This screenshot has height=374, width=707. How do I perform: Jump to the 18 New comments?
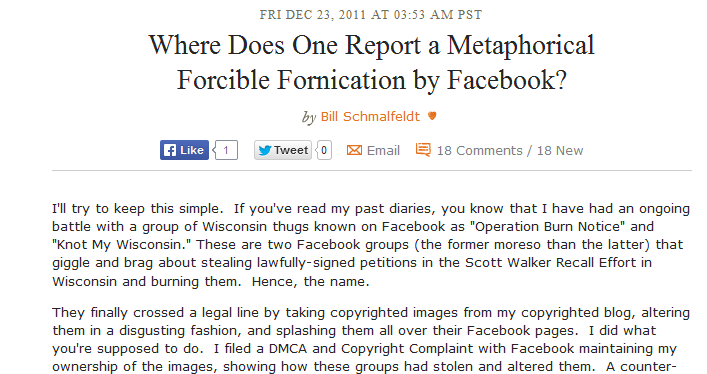tap(560, 150)
